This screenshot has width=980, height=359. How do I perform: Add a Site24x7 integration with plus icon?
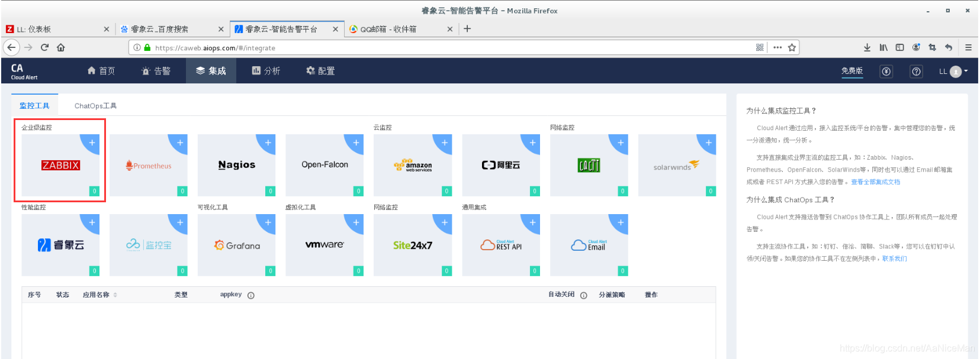click(x=444, y=222)
